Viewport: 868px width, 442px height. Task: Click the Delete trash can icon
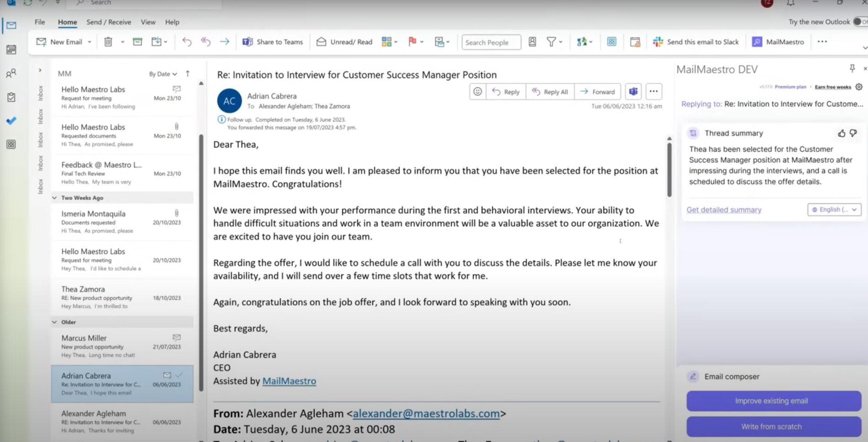point(108,42)
